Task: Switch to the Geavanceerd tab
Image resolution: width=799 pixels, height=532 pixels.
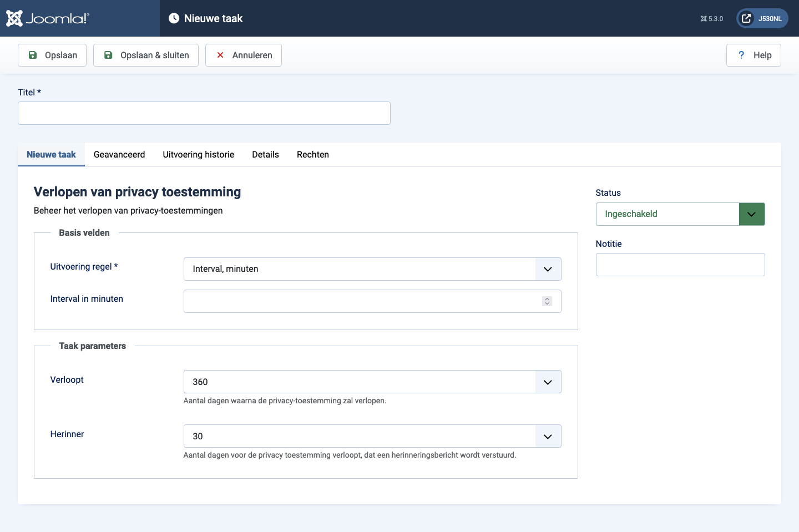Action: 119,154
